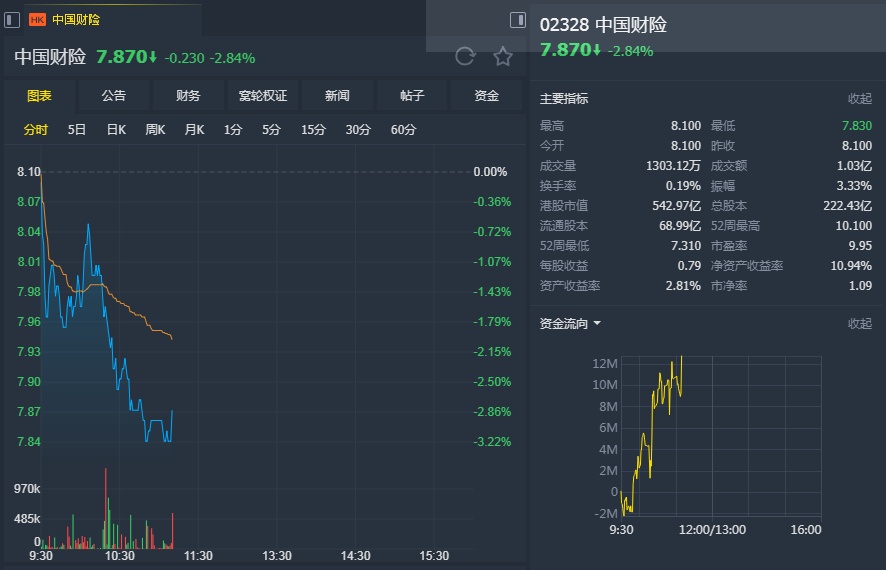This screenshot has height=570, width=886.
Task: Collapse the 资金流向 section with 收起
Action: tap(859, 324)
